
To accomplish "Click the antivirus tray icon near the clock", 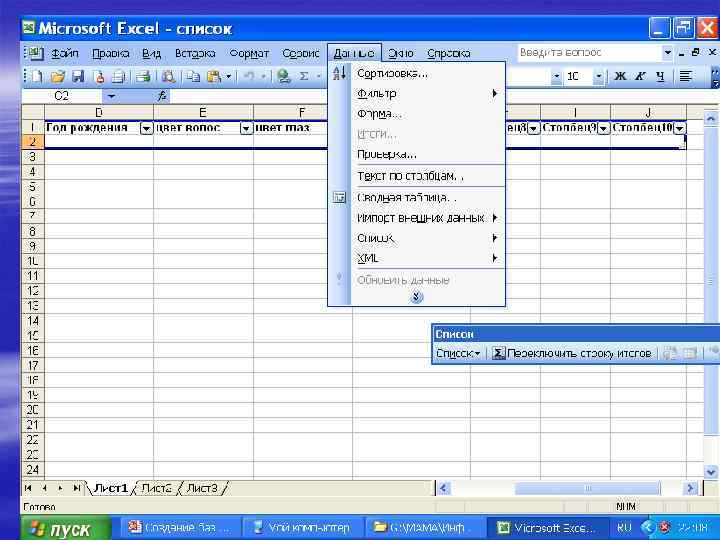I will click(x=664, y=527).
